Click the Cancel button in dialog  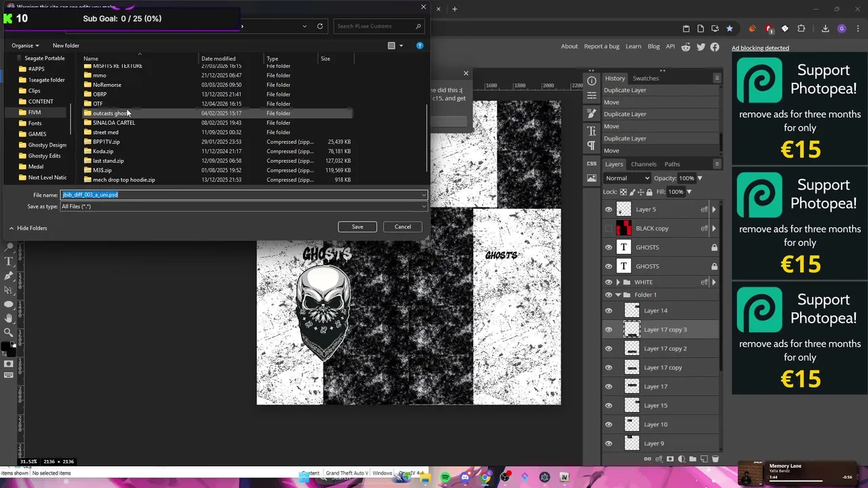pyautogui.click(x=403, y=226)
